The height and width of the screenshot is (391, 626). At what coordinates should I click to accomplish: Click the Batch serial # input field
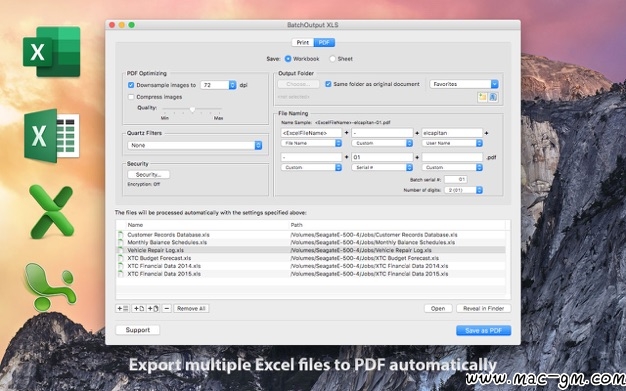(x=456, y=180)
